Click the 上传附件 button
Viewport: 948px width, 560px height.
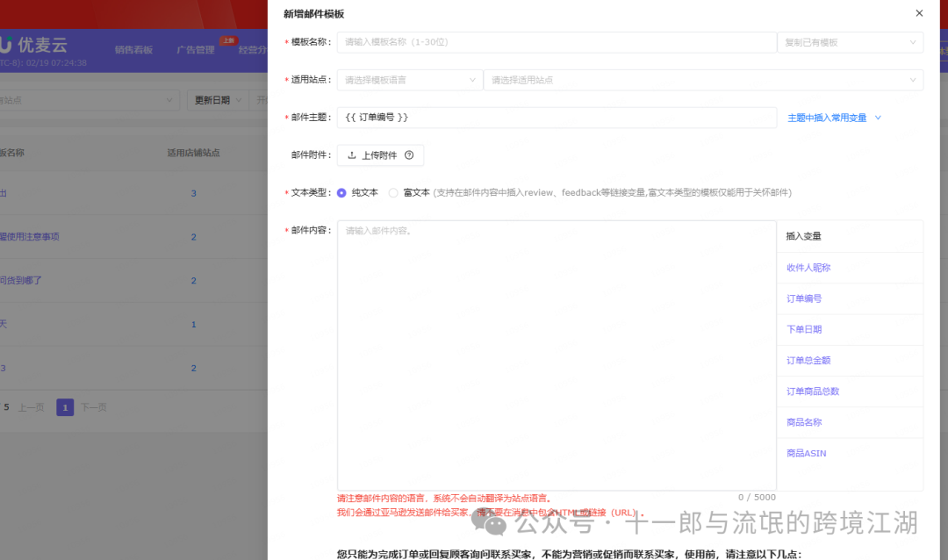tap(380, 155)
